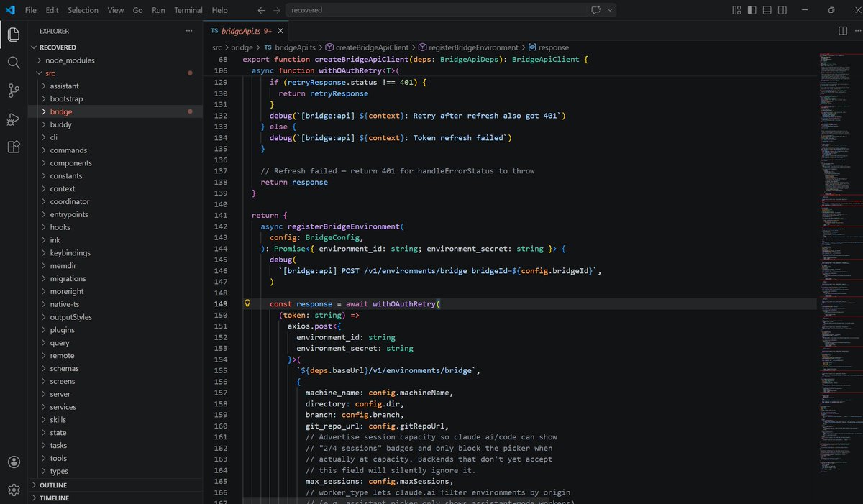Viewport: 863px width, 504px height.
Task: Open the Search view in activity bar
Action: coord(14,63)
